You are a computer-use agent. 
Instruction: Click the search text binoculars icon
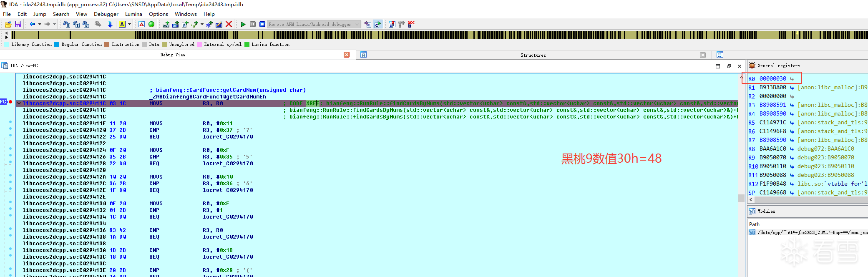(x=76, y=24)
